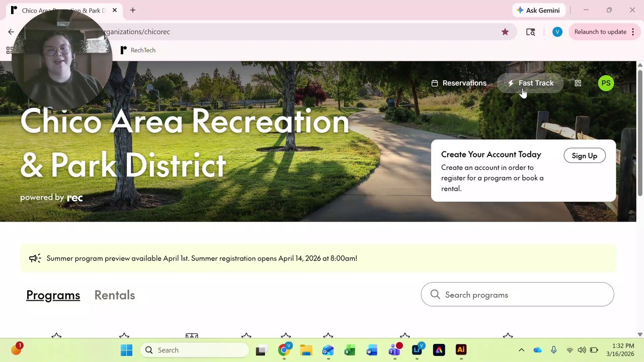Viewport: 644px width, 362px height.
Task: Click the browser address bar URL
Action: tap(136, 32)
